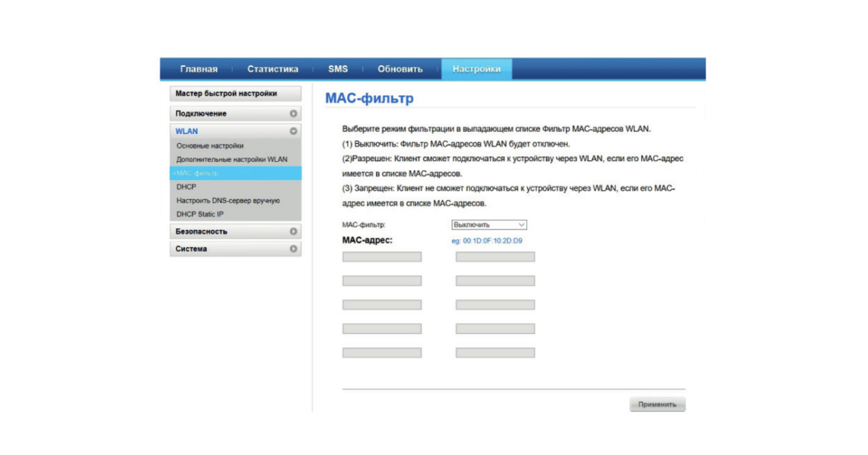This screenshot has width=868, height=455.
Task: Click the first MAC address field, left column
Action: pyautogui.click(x=382, y=257)
